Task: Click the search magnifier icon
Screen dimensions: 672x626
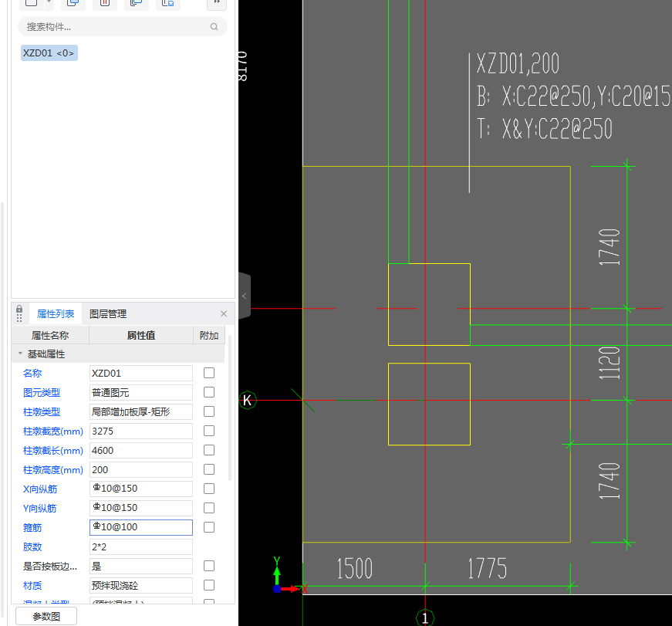Action: click(214, 27)
